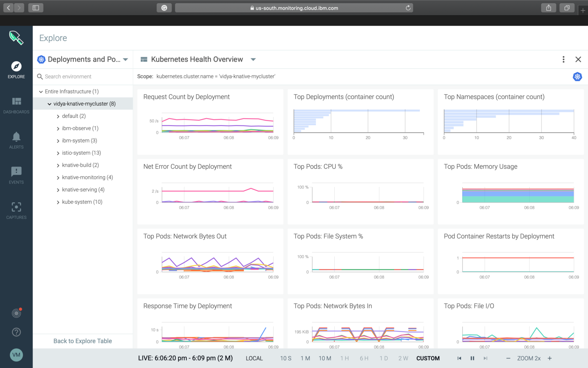This screenshot has width=588, height=368.
Task: Zoom out time range with minus
Action: (508, 358)
